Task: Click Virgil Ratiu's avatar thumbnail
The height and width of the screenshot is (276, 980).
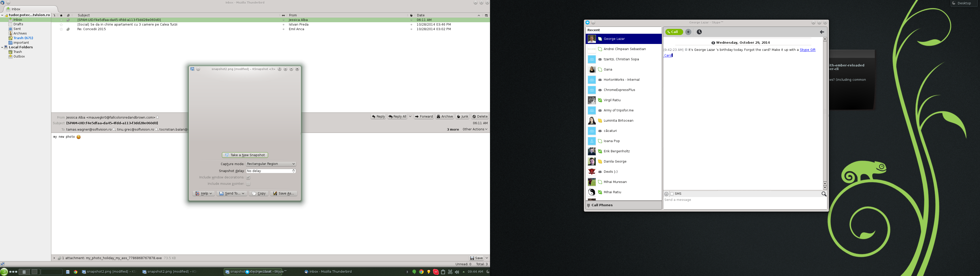Action: tap(592, 100)
